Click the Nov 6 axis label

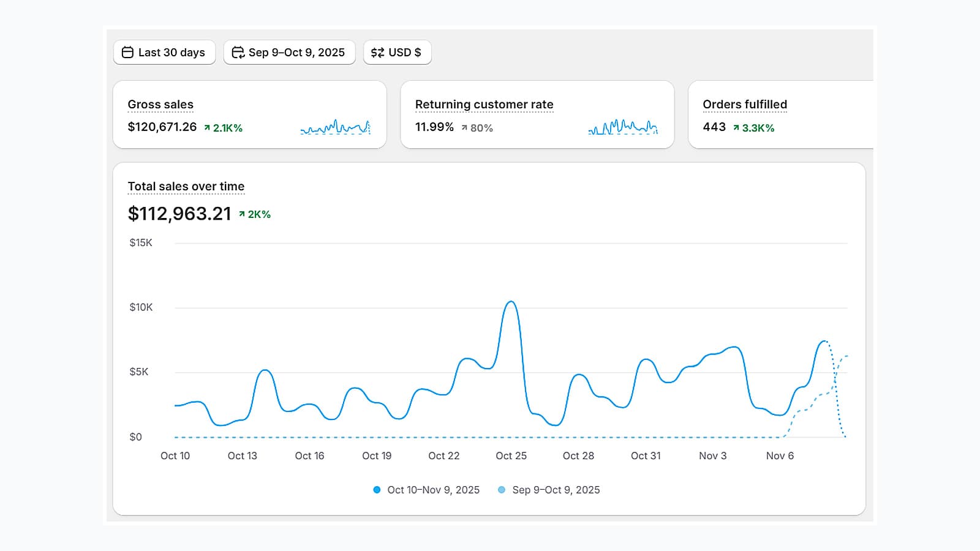[x=780, y=455]
